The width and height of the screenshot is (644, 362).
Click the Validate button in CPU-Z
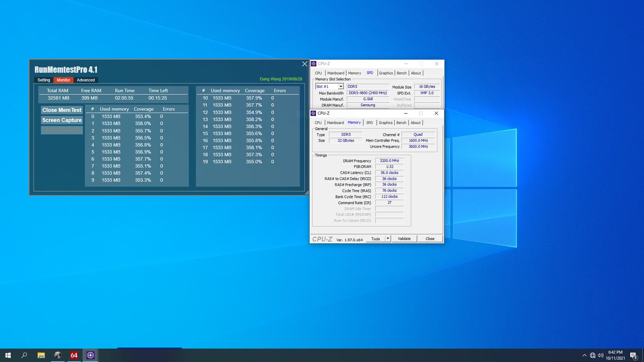click(x=404, y=239)
